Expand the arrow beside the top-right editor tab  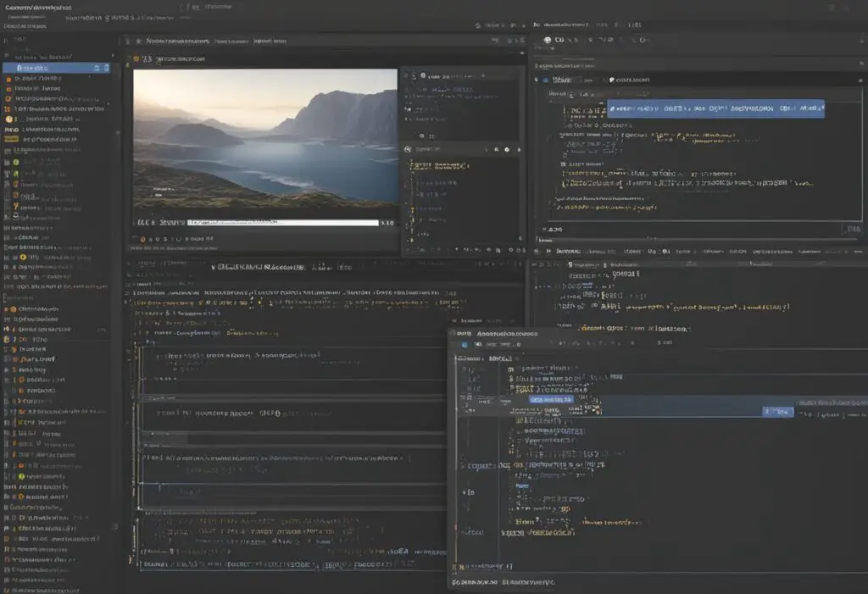[x=536, y=80]
